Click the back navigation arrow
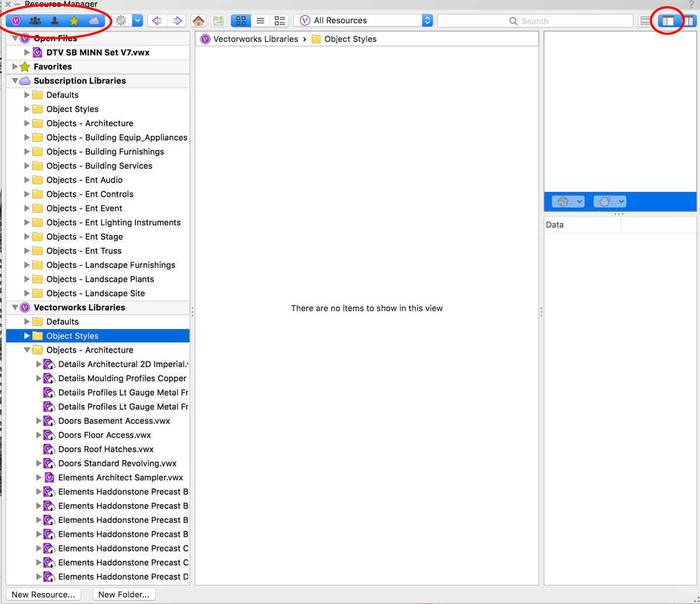Image resolution: width=700 pixels, height=604 pixels. 157,20
